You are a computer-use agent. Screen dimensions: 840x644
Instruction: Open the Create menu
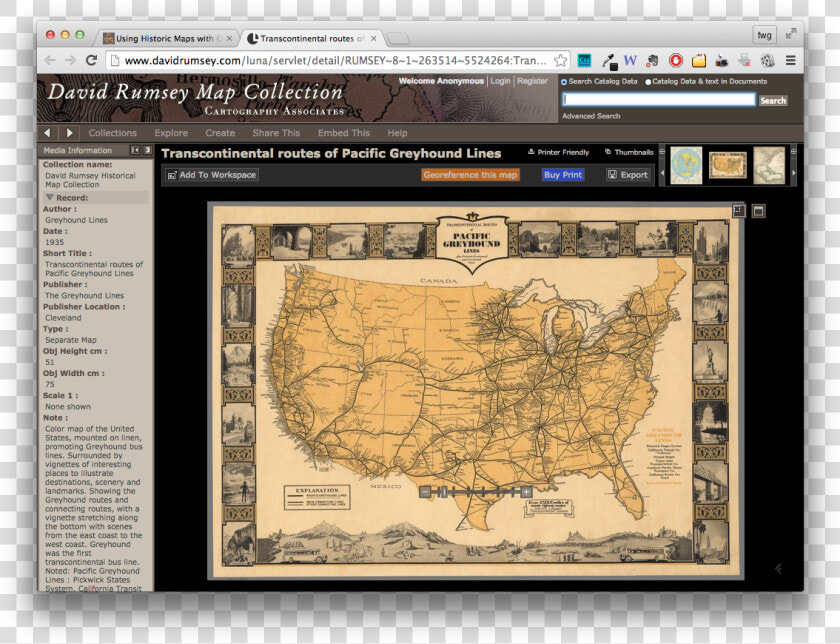tap(220, 133)
